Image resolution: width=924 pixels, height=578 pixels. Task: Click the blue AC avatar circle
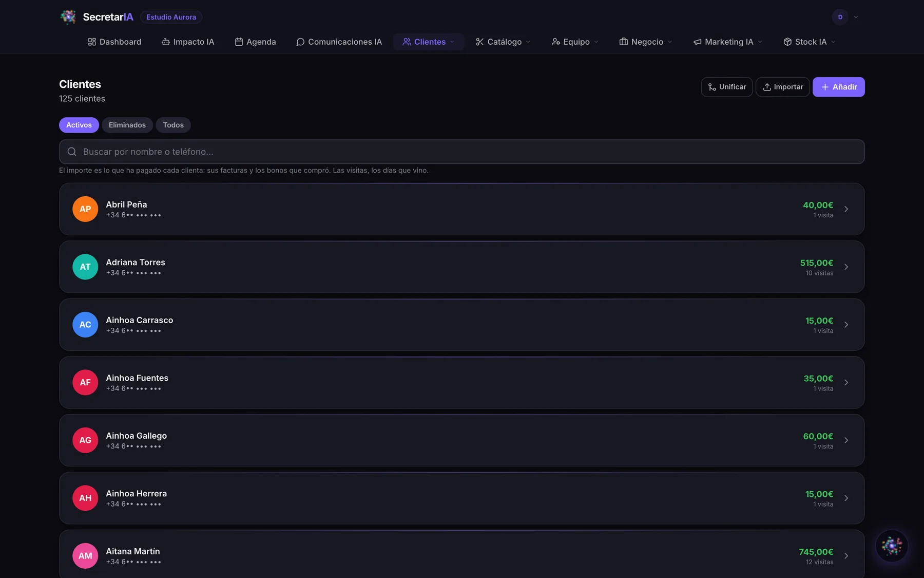coord(85,325)
